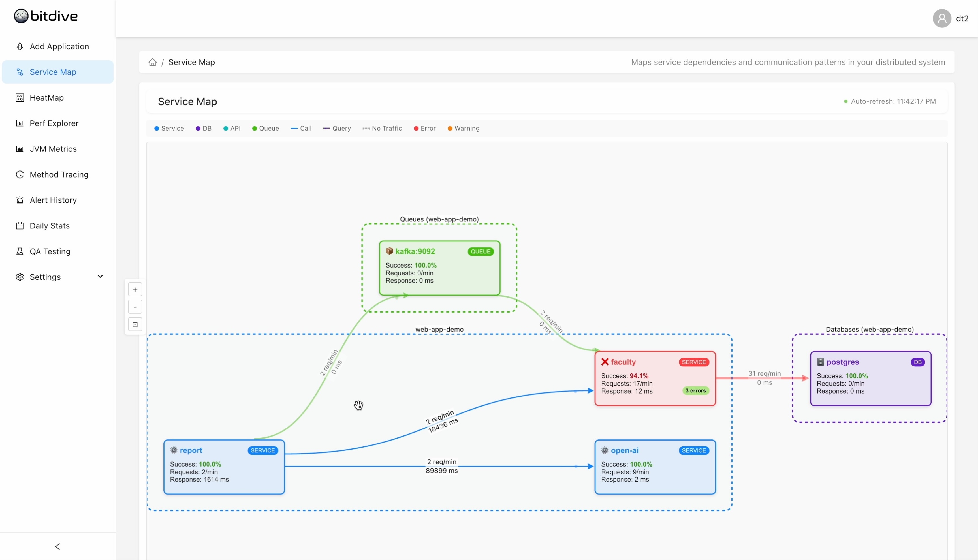The width and height of the screenshot is (978, 560).
Task: Open the HeatMap panel
Action: coord(46,97)
